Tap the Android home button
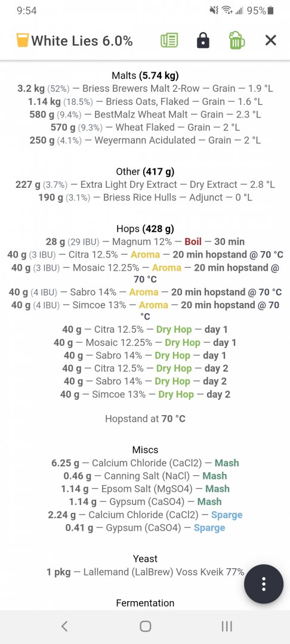Screen dimensions: 290x644 pyautogui.click(x=145, y=626)
